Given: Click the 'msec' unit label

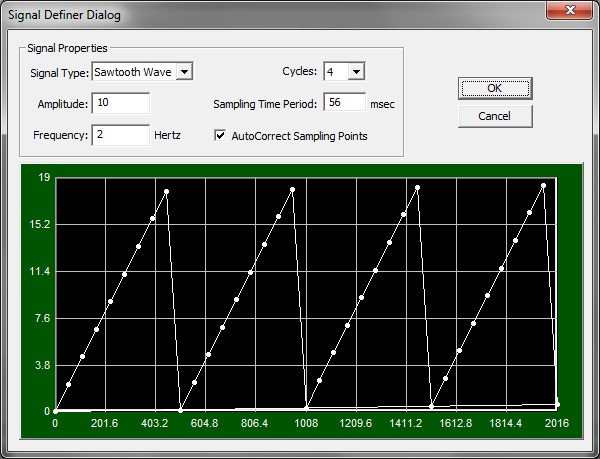Looking at the screenshot, I should point(382,104).
